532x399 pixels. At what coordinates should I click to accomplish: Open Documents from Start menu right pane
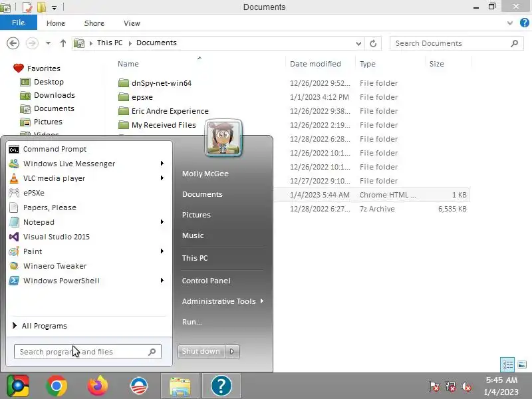[202, 194]
